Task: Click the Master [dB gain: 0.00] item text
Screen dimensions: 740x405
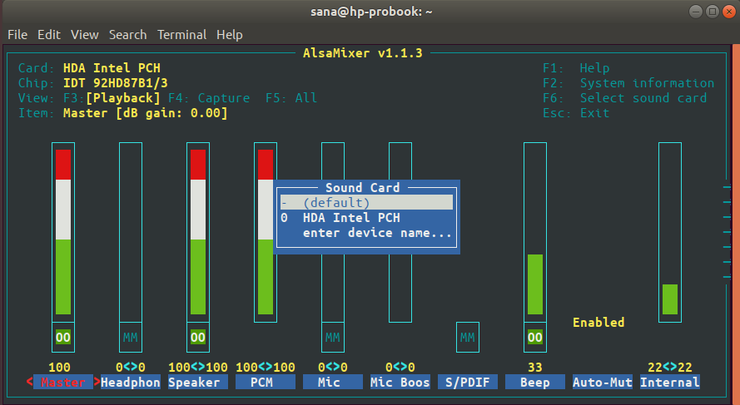Action: click(x=145, y=113)
